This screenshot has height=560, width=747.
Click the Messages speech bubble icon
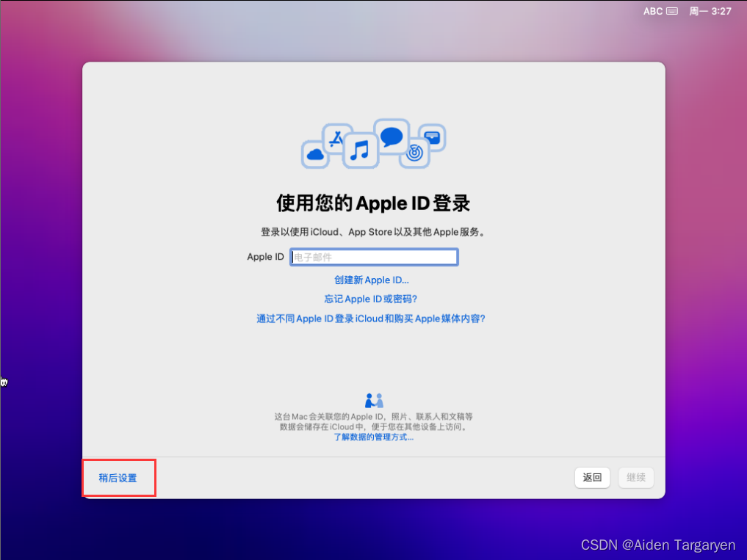(391, 137)
